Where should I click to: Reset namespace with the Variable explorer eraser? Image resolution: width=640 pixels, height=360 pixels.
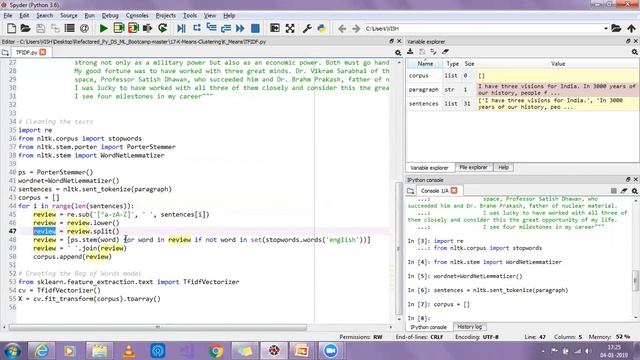[x=445, y=51]
